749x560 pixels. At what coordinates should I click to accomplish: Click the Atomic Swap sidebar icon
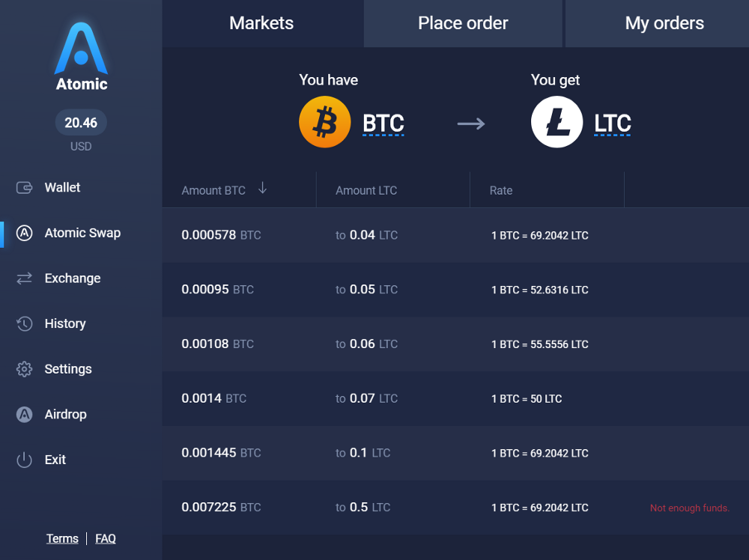coord(25,233)
